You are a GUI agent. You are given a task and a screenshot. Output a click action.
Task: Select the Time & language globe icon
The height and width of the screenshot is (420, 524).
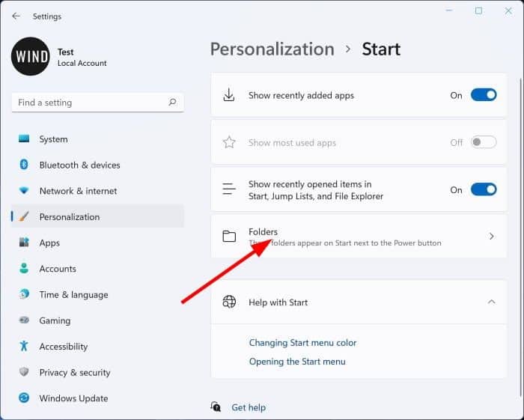24,294
